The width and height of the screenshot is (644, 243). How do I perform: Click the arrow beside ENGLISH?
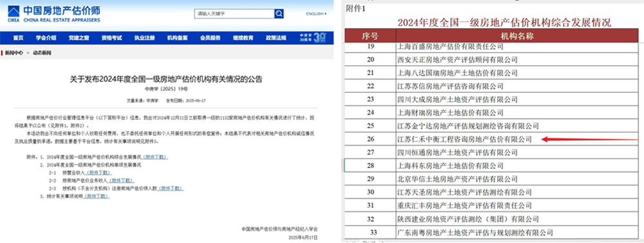[326, 14]
